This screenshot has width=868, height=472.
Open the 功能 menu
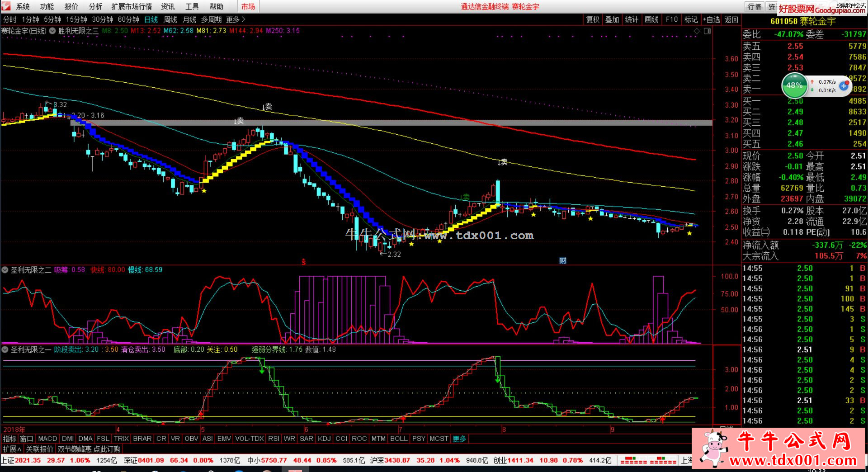click(47, 6)
